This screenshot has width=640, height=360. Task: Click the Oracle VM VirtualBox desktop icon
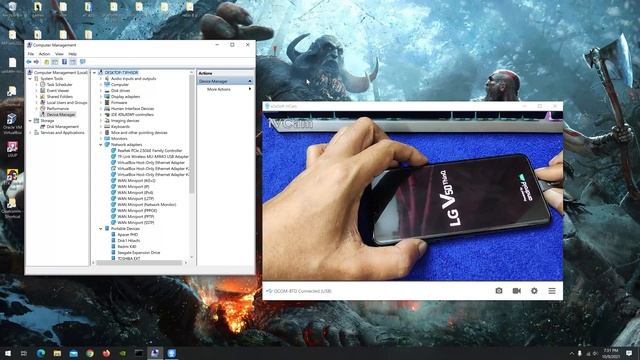click(12, 124)
